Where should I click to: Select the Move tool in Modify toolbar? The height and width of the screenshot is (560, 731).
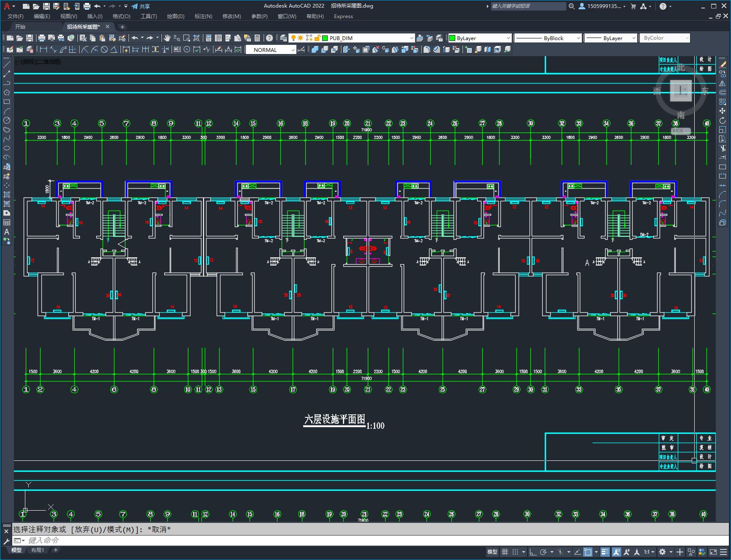(723, 111)
